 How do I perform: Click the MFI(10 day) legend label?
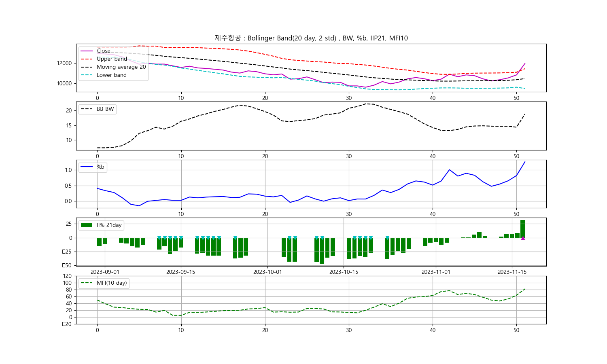point(112,283)
